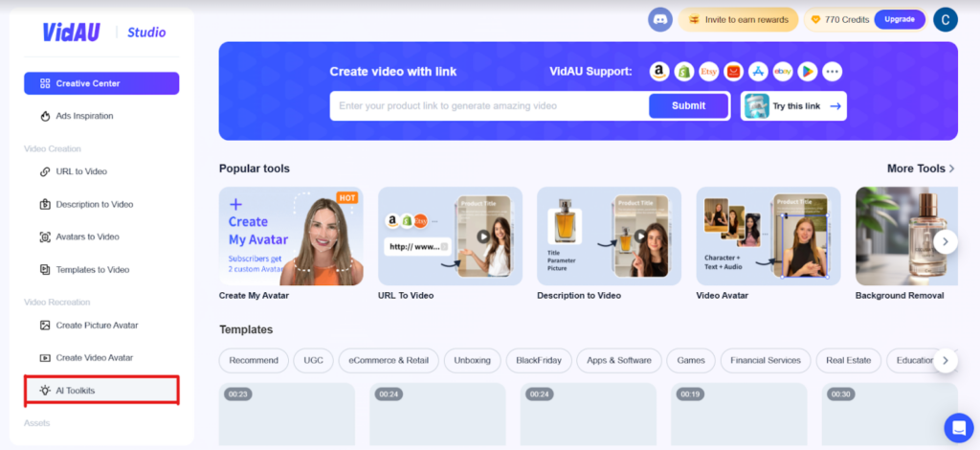980x450 pixels.
Task: Select URL to Video sidebar item
Action: (x=101, y=171)
